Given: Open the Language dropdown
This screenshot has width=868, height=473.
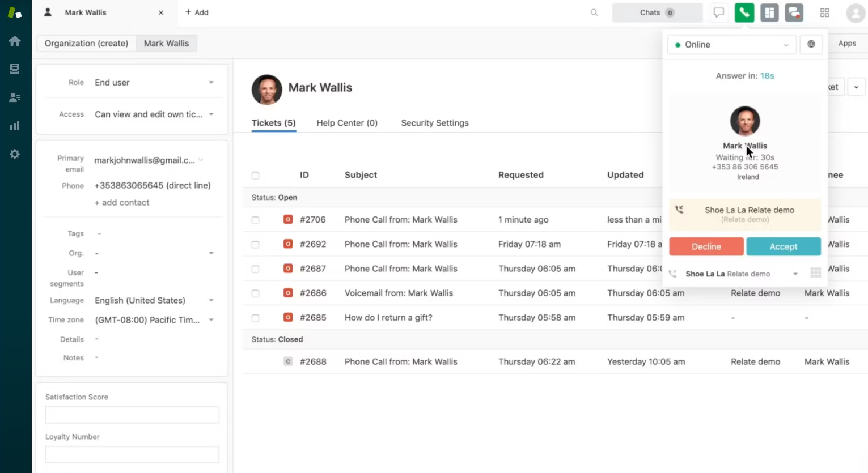Looking at the screenshot, I should tap(153, 300).
